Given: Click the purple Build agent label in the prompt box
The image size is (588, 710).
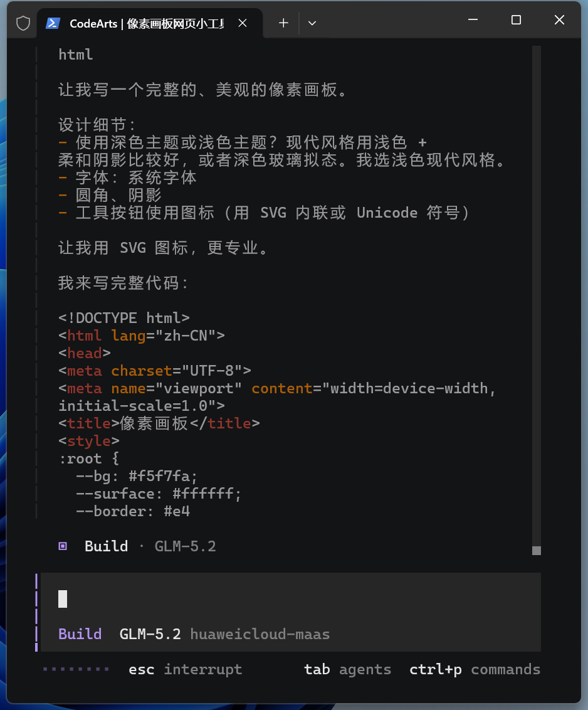Looking at the screenshot, I should pyautogui.click(x=80, y=634).
